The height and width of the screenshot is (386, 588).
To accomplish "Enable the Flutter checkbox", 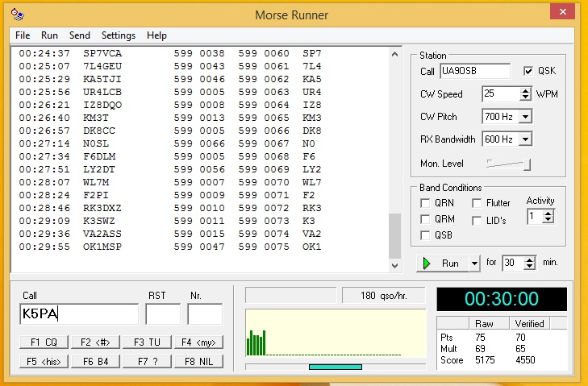I will 477,204.
